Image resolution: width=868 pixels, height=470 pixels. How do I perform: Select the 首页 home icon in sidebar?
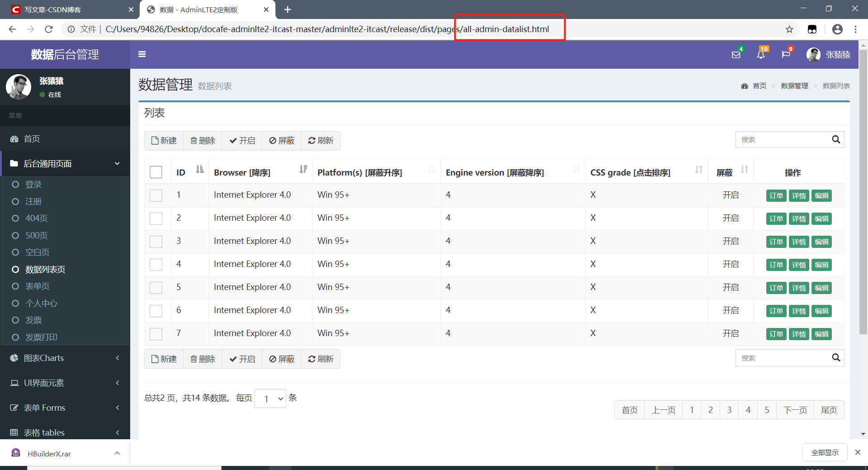coord(14,139)
